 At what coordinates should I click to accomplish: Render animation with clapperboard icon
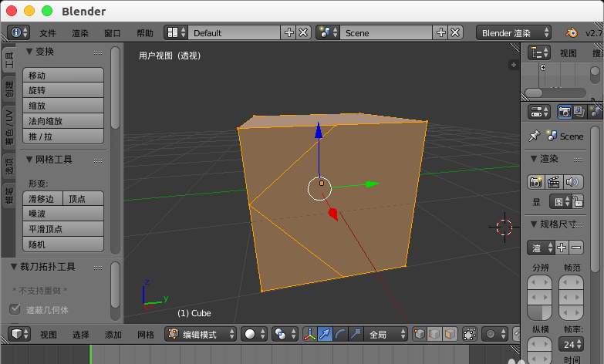[554, 182]
